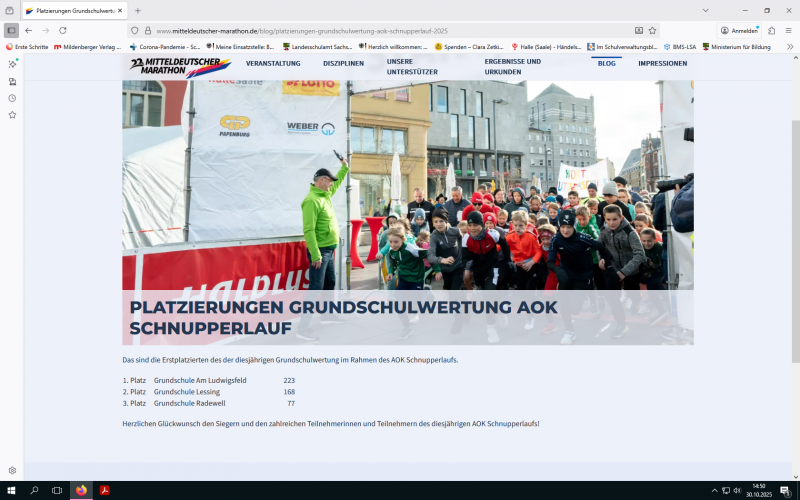The height and width of the screenshot is (500, 800).
Task: Open the Disziplinen menu item
Action: pyautogui.click(x=343, y=63)
